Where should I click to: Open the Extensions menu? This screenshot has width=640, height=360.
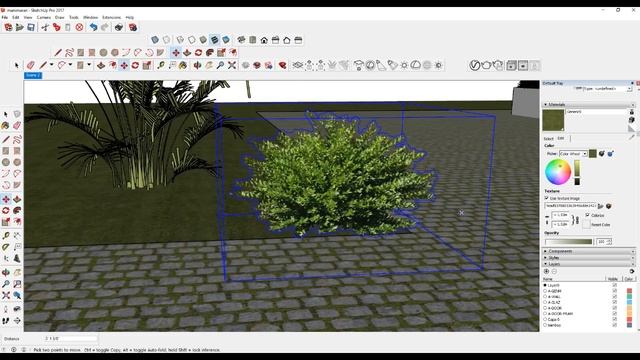111,18
